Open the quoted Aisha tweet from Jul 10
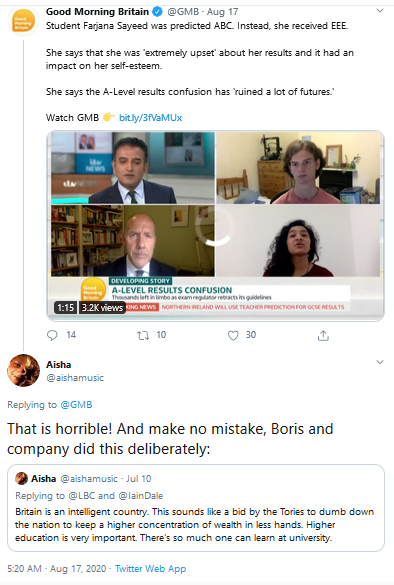Viewport: 394px width, 585px height. [196, 508]
